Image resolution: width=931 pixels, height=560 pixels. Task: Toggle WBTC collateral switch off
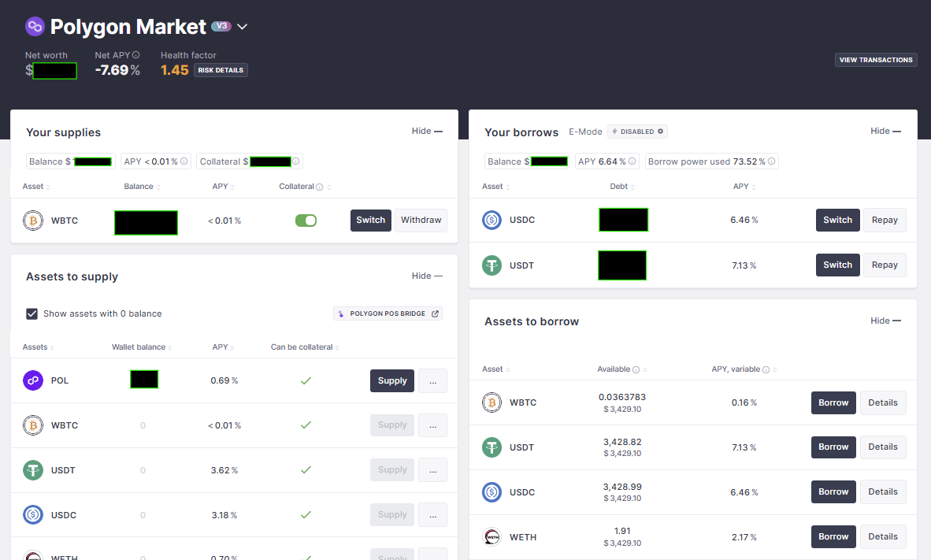pyautogui.click(x=306, y=221)
